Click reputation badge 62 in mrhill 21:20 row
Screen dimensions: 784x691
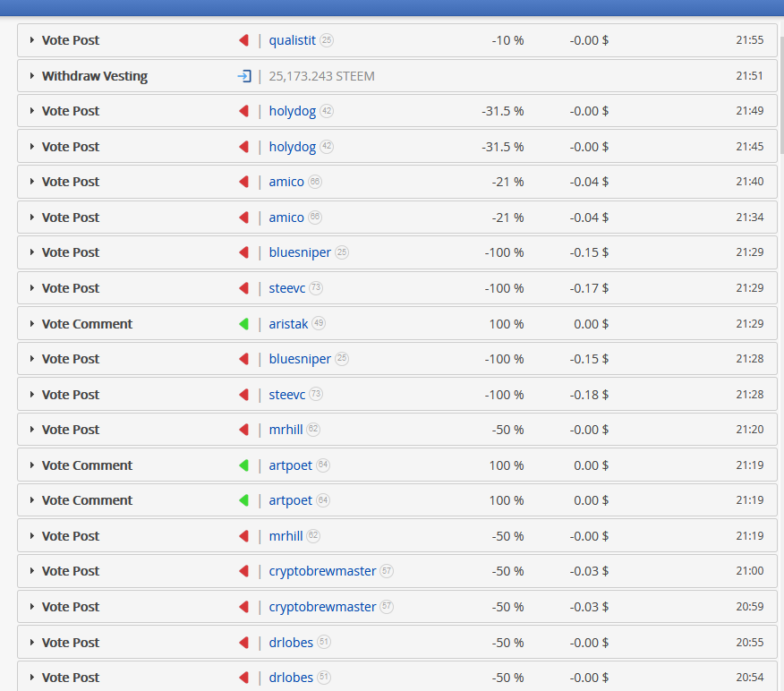click(x=313, y=430)
